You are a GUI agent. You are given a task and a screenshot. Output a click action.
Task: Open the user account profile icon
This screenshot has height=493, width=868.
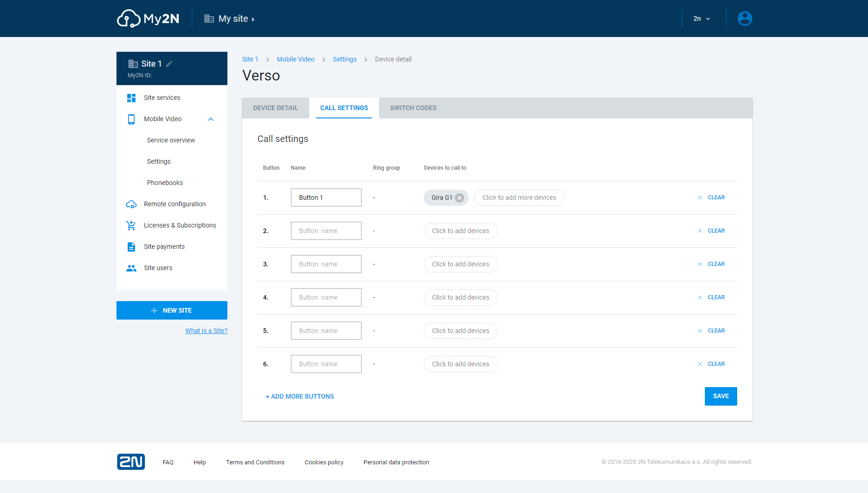(745, 18)
